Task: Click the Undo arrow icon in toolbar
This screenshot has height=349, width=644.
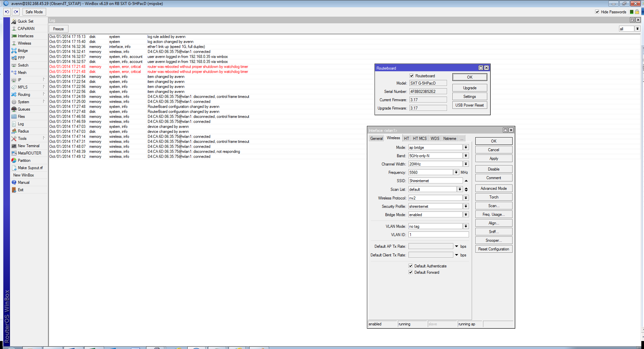Action: [7, 12]
